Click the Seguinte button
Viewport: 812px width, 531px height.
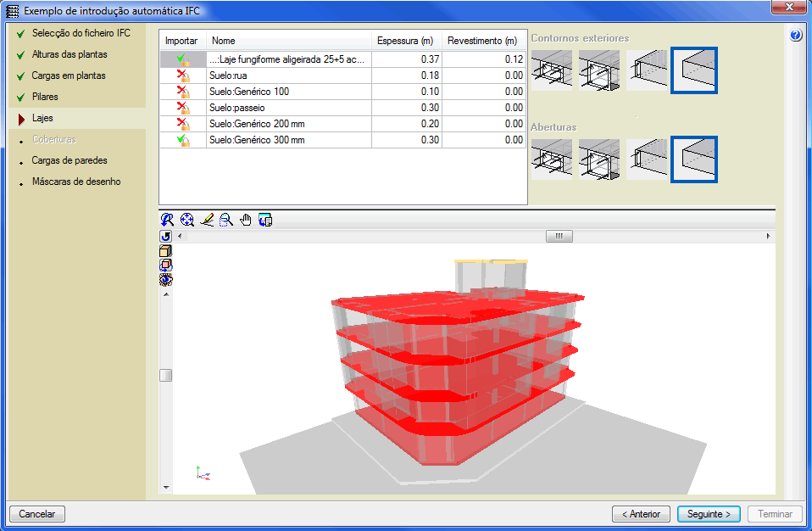point(709,514)
